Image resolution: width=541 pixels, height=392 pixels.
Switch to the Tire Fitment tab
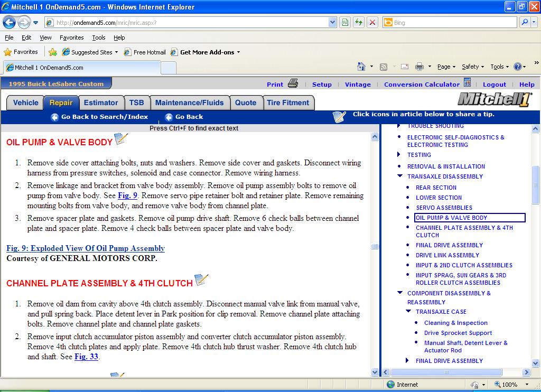click(x=288, y=102)
